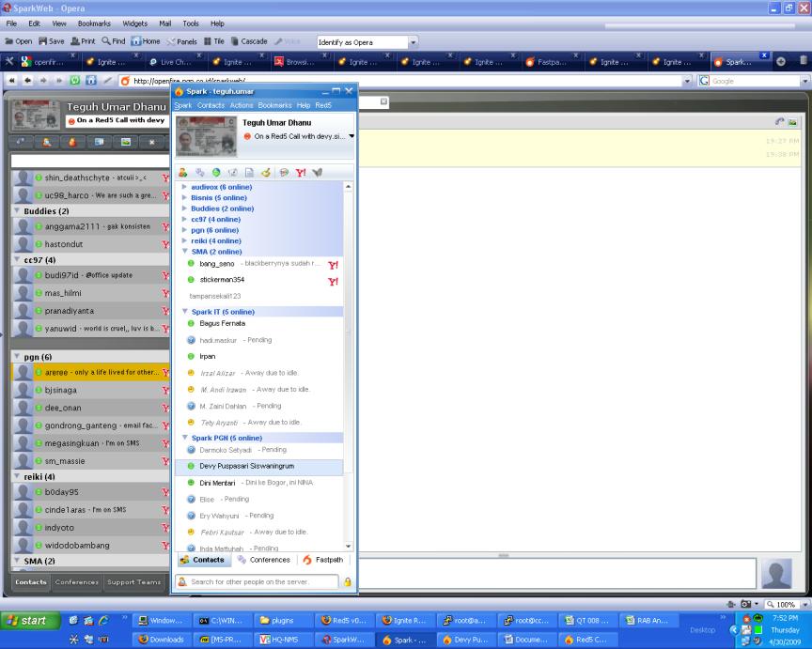Open Opera's Widgets menu
812x649 pixels.
[135, 23]
